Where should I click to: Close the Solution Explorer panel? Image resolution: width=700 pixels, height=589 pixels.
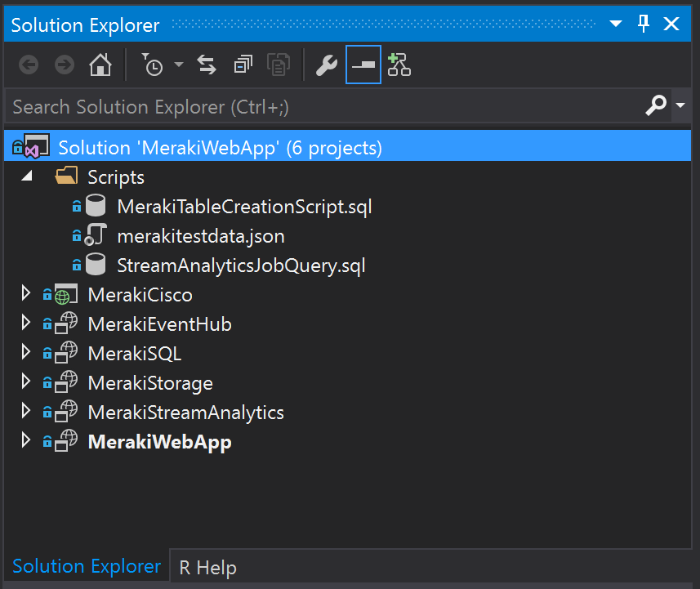671,24
